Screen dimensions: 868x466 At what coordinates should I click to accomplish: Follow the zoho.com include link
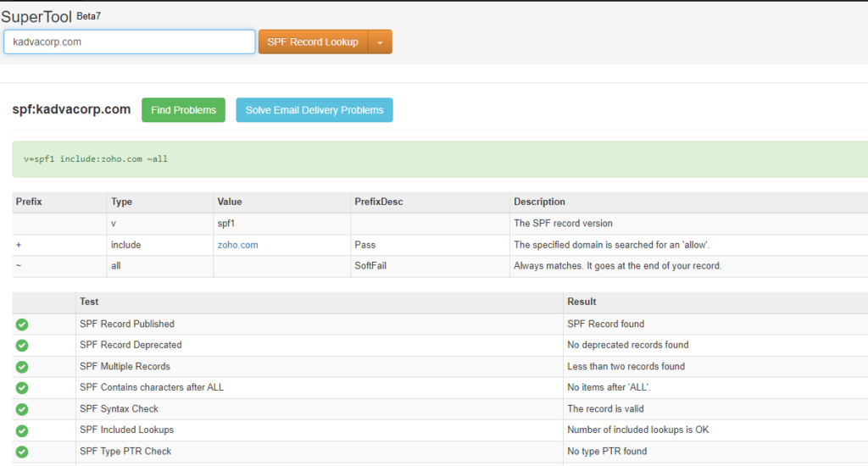click(237, 245)
